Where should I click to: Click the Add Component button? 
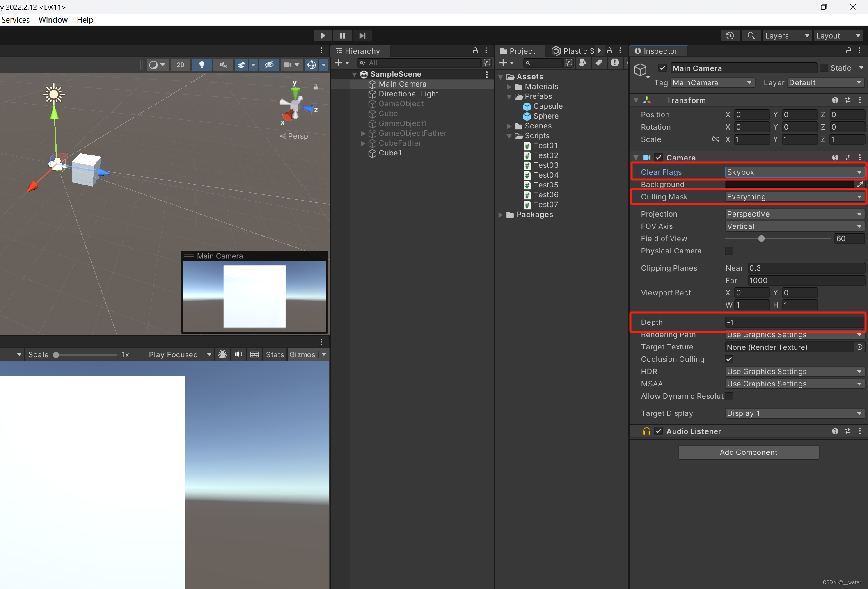click(x=748, y=452)
